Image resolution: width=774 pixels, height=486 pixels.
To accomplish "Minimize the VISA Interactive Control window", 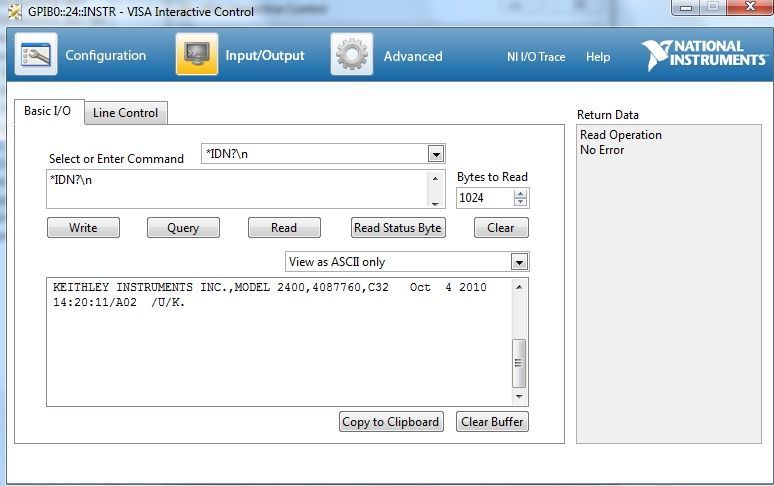I will point(686,7).
